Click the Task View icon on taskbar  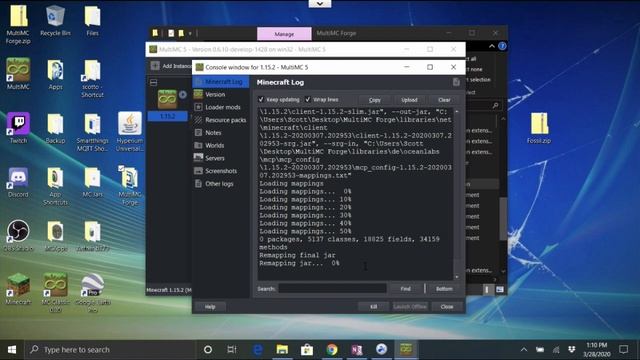pos(232,349)
